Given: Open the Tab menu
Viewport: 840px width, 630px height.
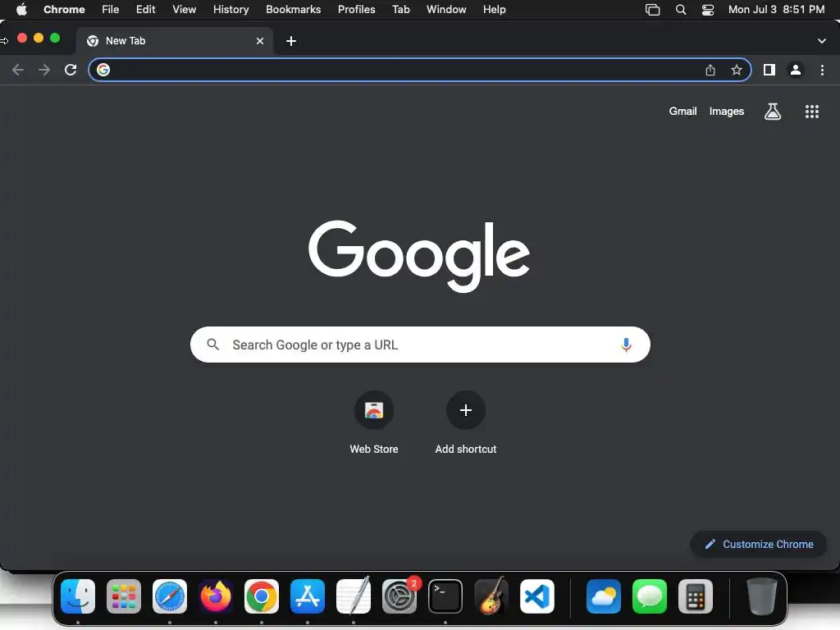Looking at the screenshot, I should (x=400, y=9).
